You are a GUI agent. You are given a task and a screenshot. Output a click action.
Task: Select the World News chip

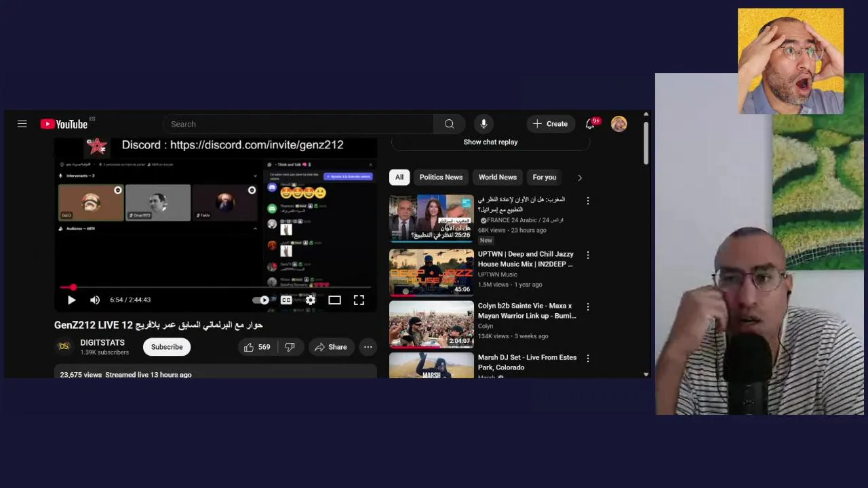tap(498, 178)
